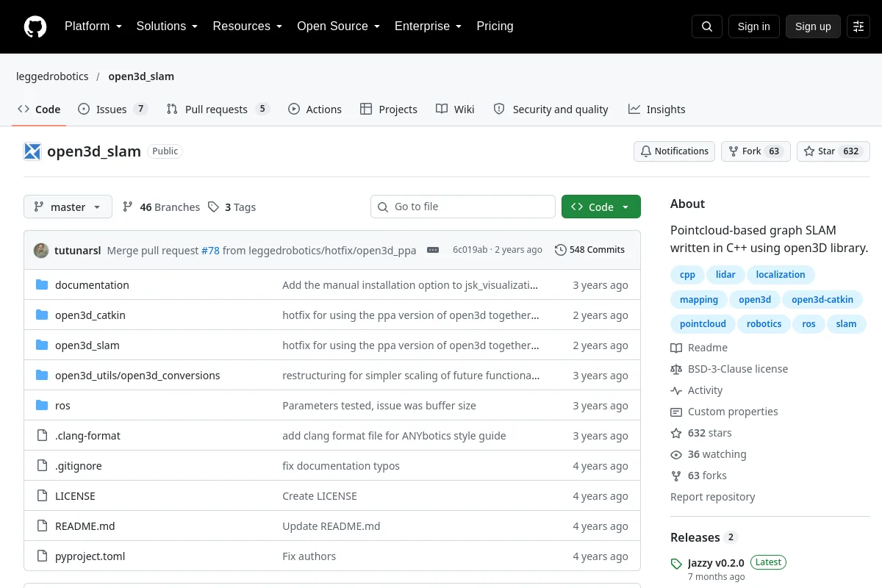Open the Pricing link
This screenshot has width=882, height=588.
point(495,26)
